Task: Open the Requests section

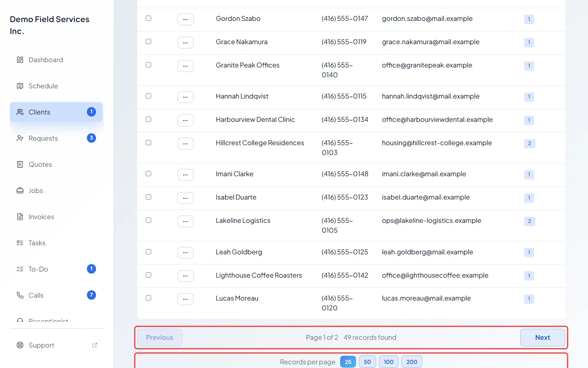Action: coord(56,138)
